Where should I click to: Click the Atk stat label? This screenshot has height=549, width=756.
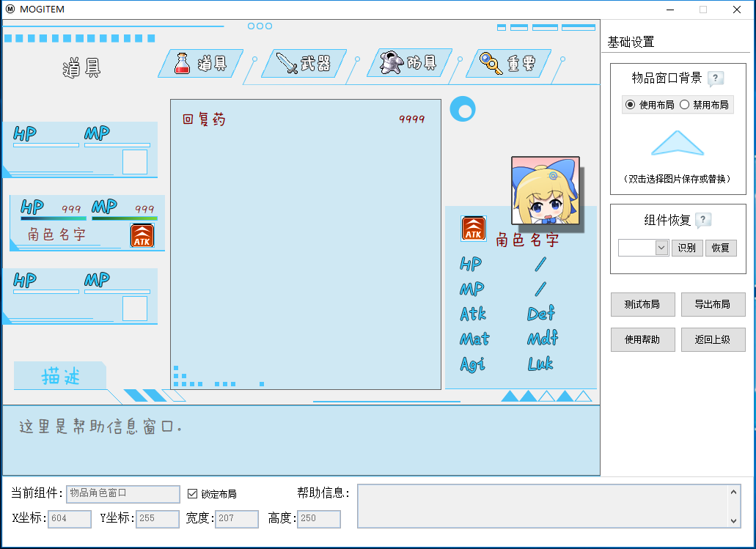[473, 314]
